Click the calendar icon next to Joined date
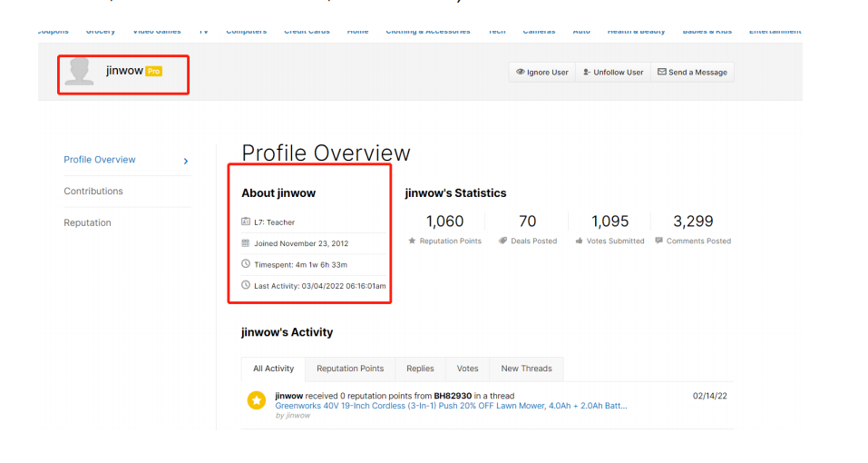868x463 pixels. coord(246,243)
